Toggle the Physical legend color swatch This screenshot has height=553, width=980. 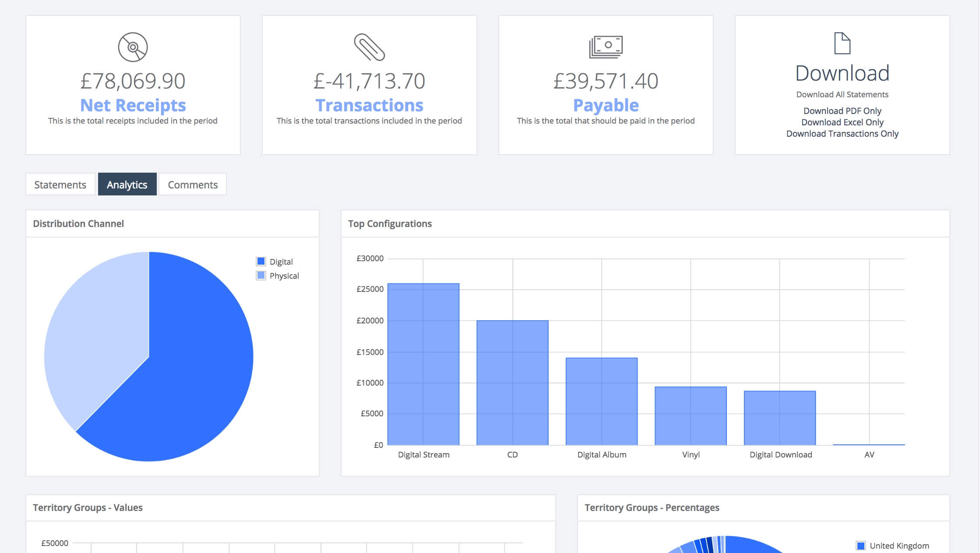261,276
